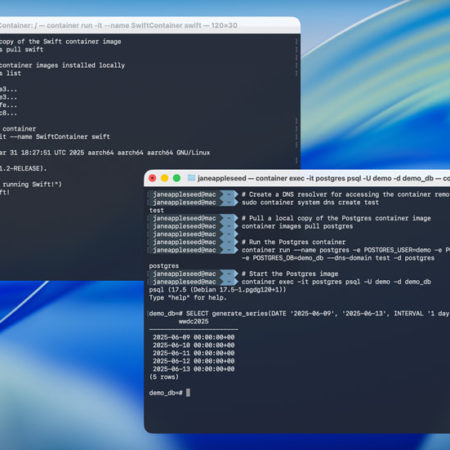Click the 'Type "help" for help.' line
This screenshot has height=450, width=450.
188,298
